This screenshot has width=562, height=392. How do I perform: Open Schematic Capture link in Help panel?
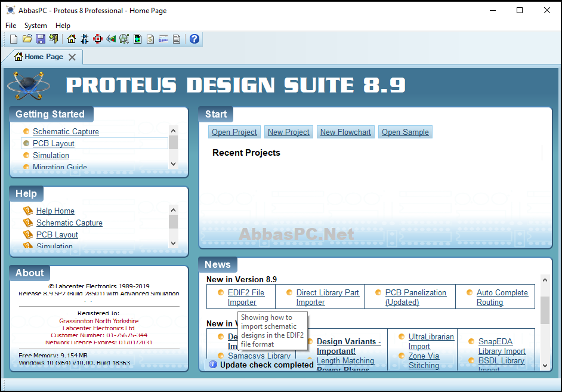[x=69, y=223]
